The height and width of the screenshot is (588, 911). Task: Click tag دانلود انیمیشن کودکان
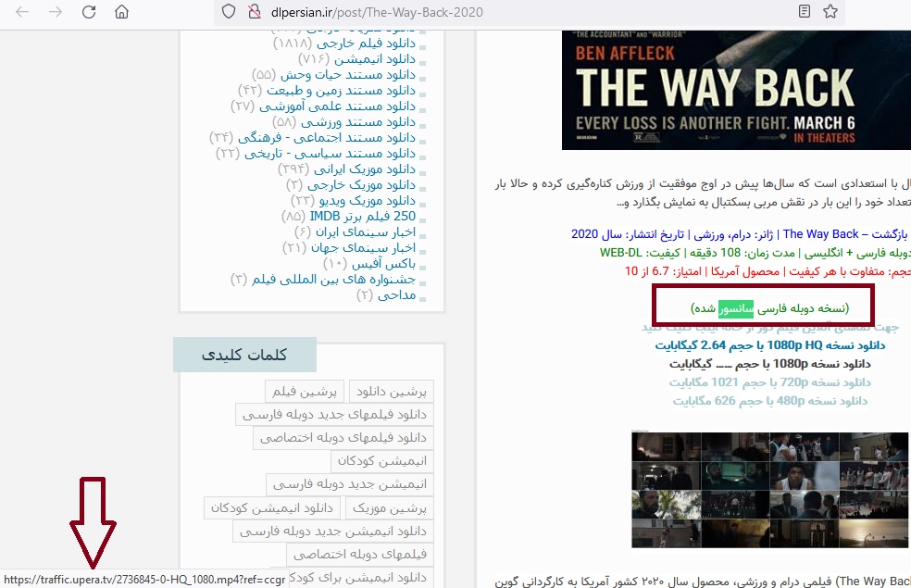[x=272, y=508]
